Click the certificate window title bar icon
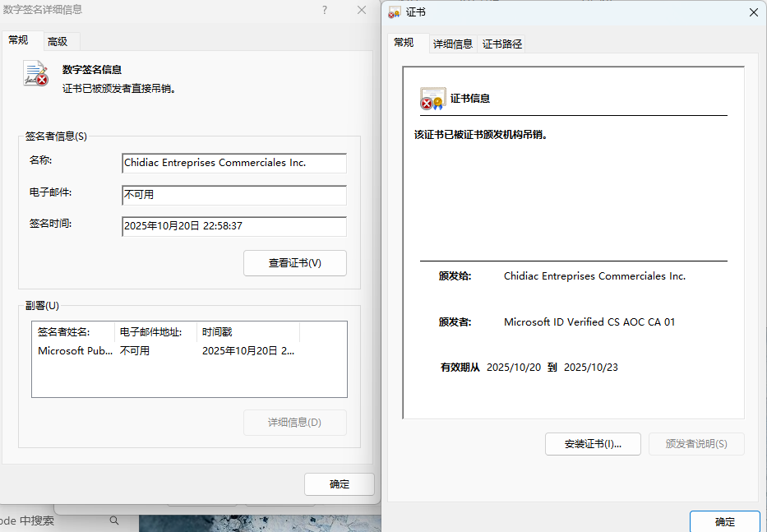The width and height of the screenshot is (767, 532). pos(395,12)
